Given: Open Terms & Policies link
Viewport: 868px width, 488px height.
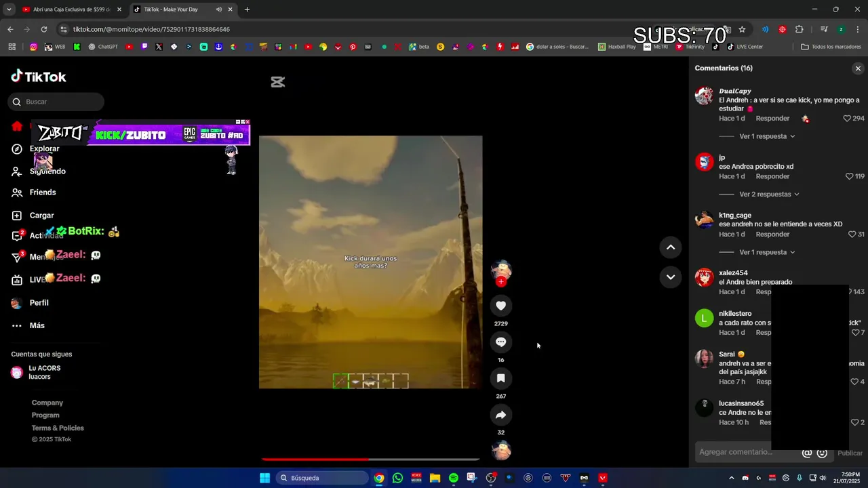Looking at the screenshot, I should point(58,428).
